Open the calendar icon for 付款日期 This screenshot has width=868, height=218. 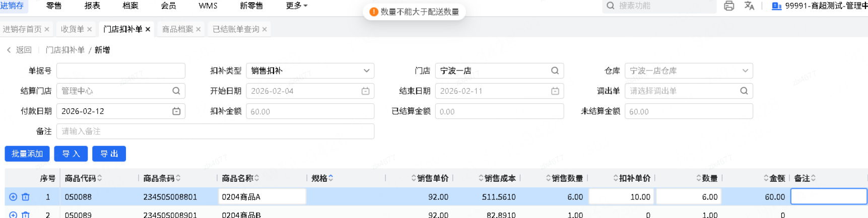point(176,111)
